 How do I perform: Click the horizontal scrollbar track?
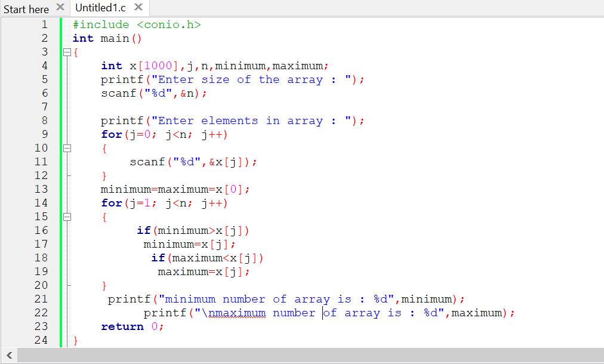coord(310,355)
